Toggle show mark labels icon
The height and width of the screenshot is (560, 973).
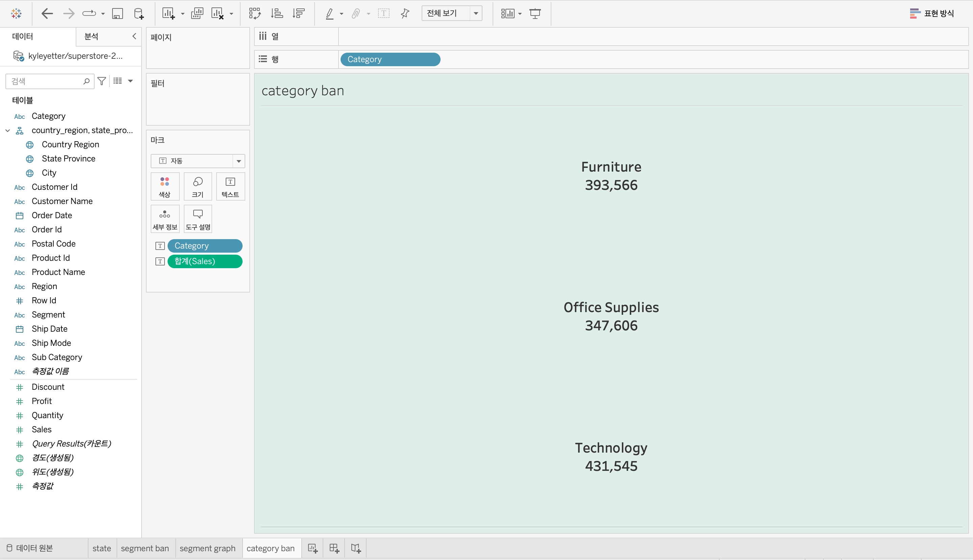(x=383, y=14)
